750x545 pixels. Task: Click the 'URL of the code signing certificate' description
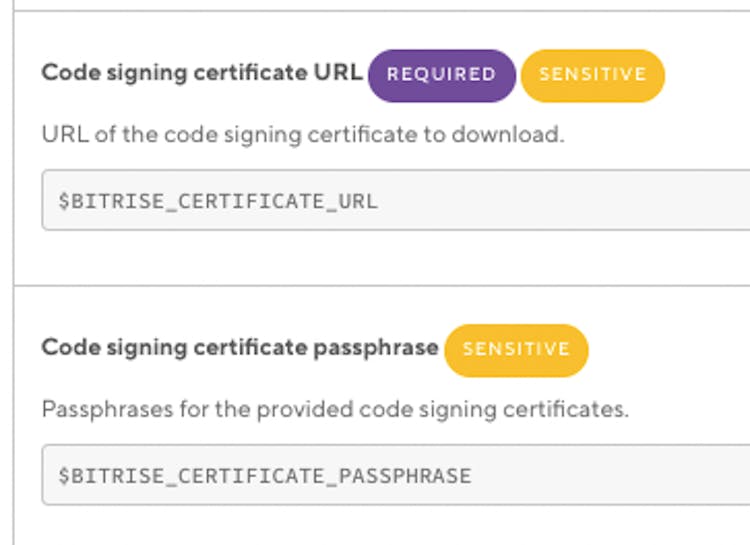click(x=302, y=134)
